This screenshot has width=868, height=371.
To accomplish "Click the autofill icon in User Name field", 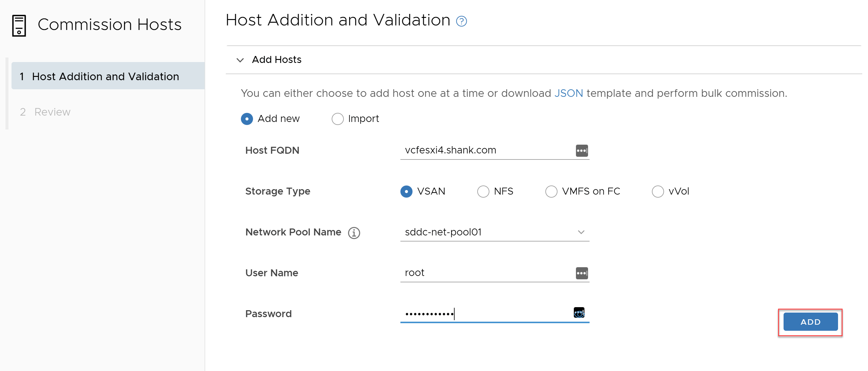I will (582, 273).
